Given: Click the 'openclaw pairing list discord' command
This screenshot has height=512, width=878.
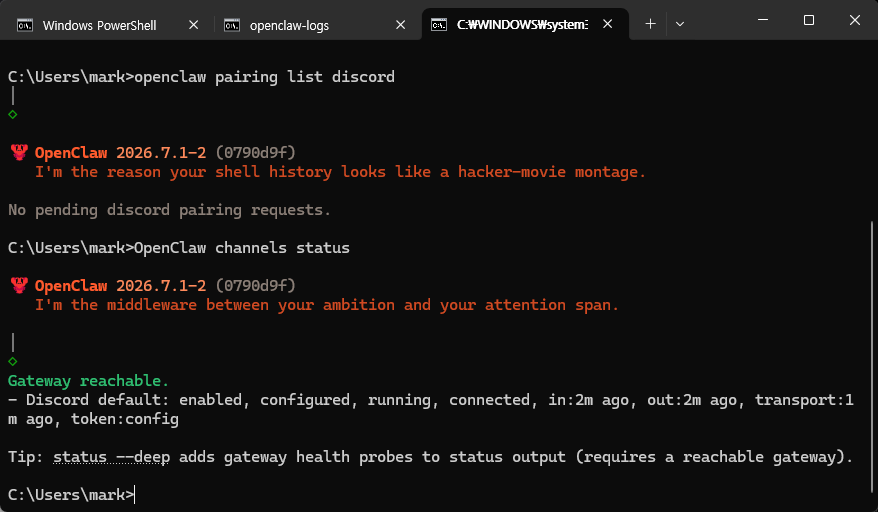Looking at the screenshot, I should click(264, 77).
